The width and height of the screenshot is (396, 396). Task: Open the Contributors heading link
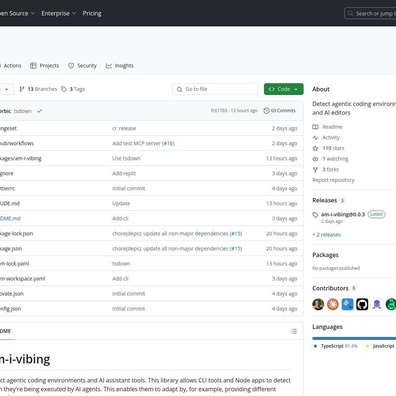click(x=330, y=288)
